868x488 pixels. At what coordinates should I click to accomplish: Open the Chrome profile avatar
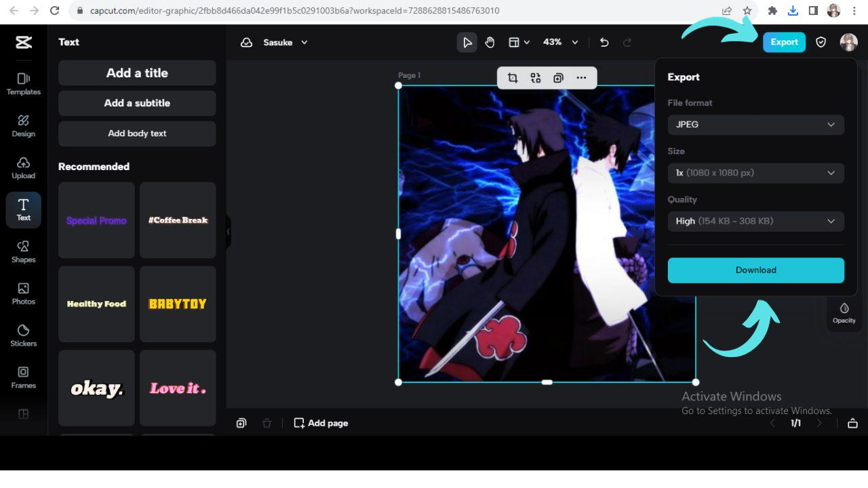(833, 11)
